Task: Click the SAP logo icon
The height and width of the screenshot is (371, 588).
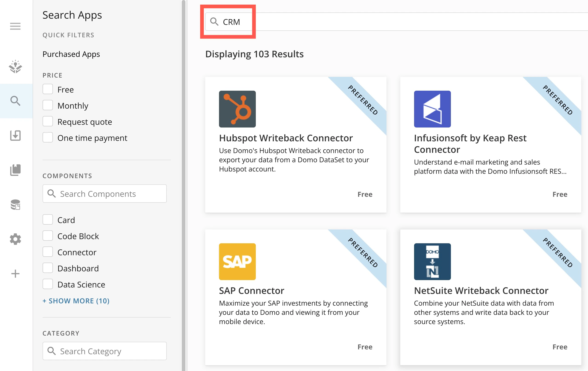Action: click(x=237, y=261)
